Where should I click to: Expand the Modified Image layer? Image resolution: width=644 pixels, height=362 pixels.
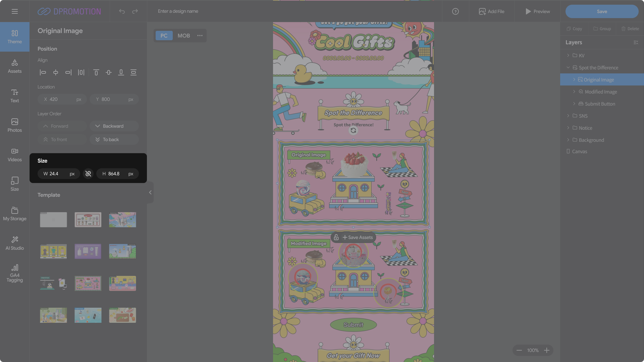pyautogui.click(x=574, y=92)
